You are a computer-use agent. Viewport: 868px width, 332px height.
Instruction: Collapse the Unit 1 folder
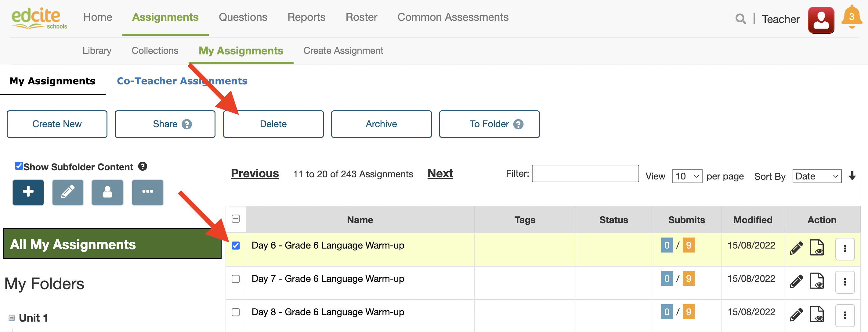12,318
